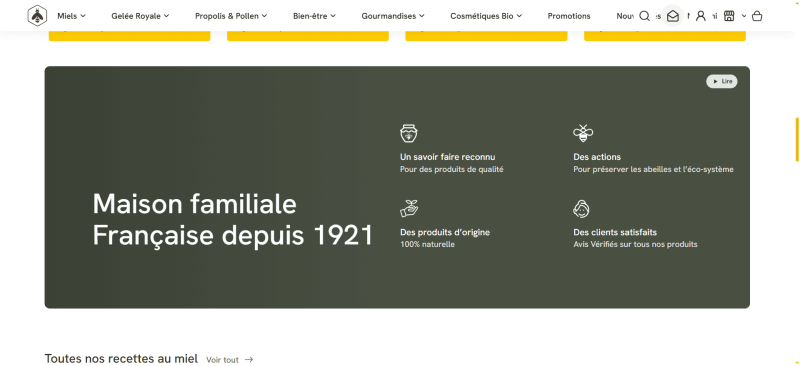
Task: Click the page vertical scrollbar thumb
Action: (x=797, y=140)
